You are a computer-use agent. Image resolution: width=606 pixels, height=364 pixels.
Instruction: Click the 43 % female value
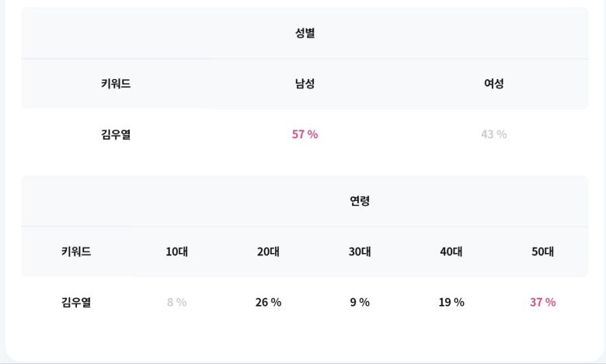click(x=494, y=134)
